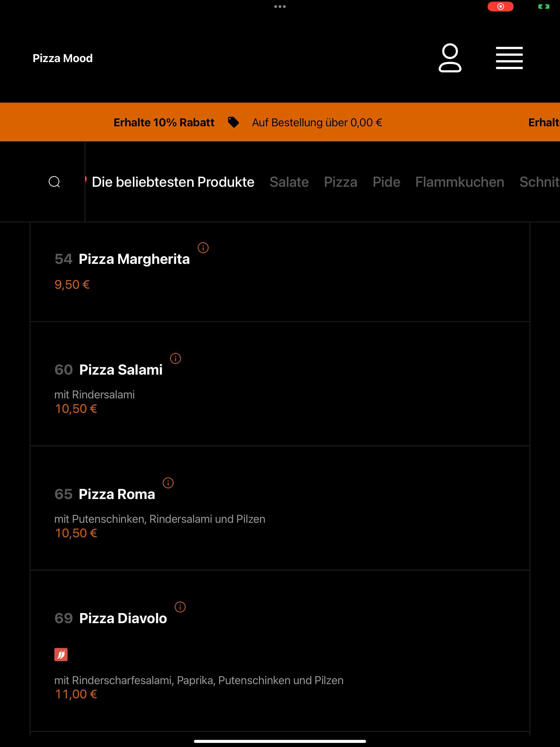Tap item number 60
The image size is (560, 747).
tap(63, 370)
